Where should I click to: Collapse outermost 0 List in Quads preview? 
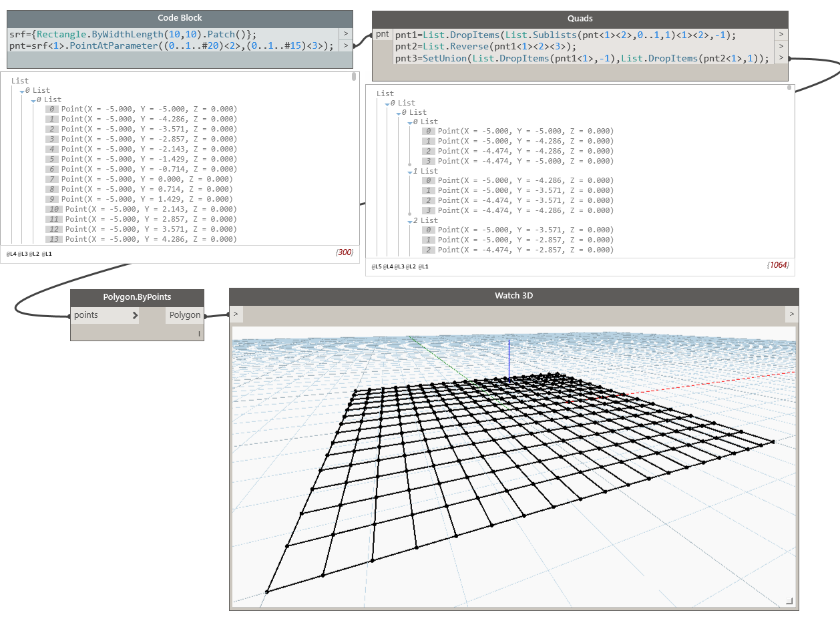387,104
